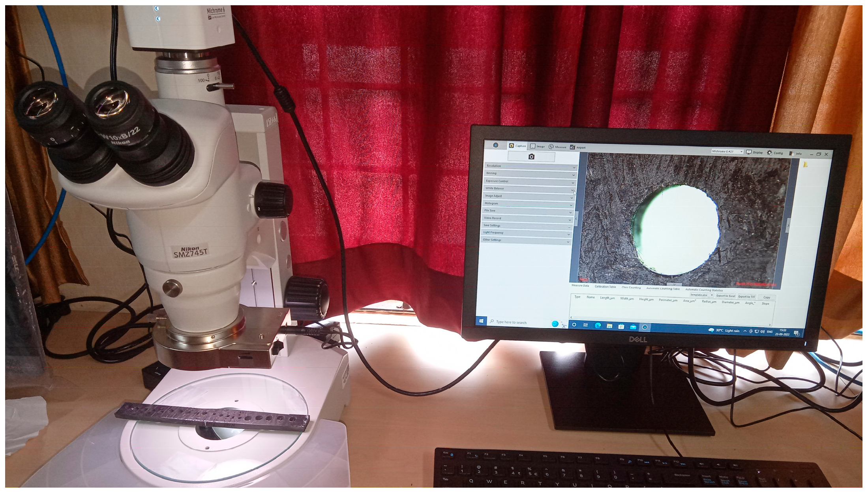The image size is (868, 492).
Task: Click the round application logo icon
Action: coord(496,145)
